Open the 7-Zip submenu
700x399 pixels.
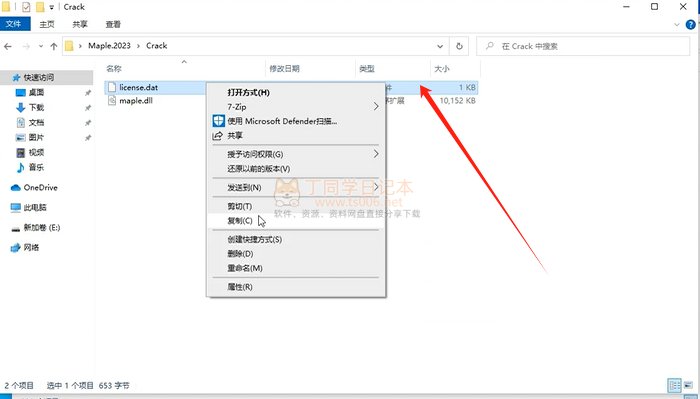tap(296, 107)
